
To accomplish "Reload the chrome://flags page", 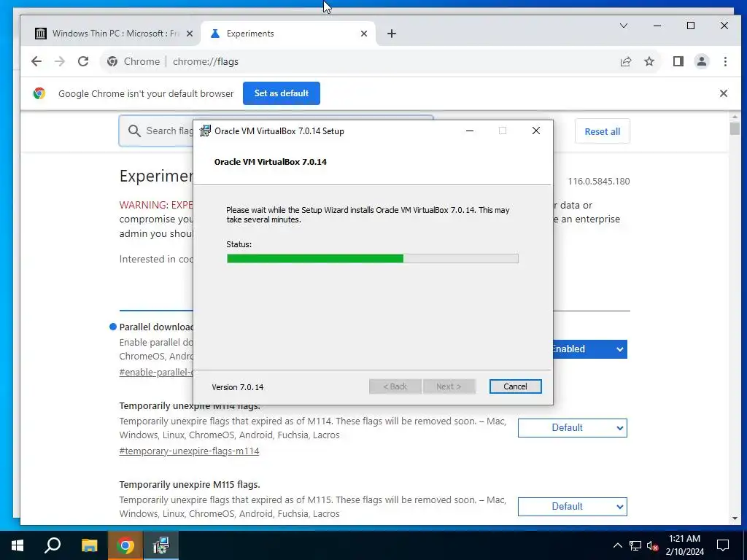I will click(83, 61).
